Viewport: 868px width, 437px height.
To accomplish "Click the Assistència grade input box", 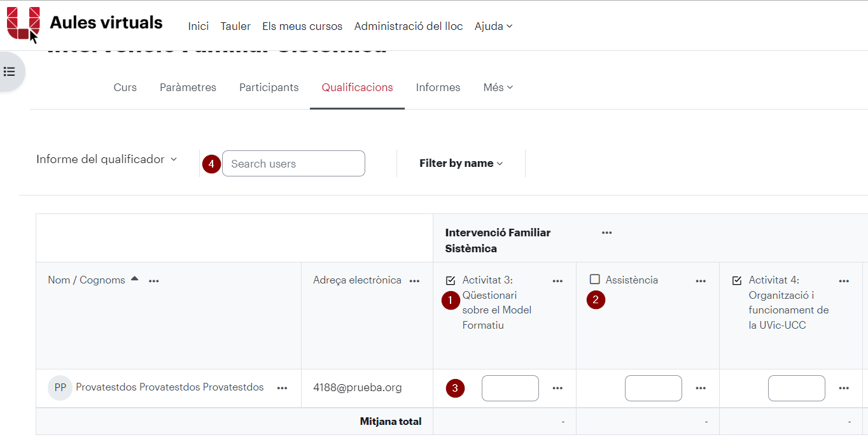I will pyautogui.click(x=654, y=388).
